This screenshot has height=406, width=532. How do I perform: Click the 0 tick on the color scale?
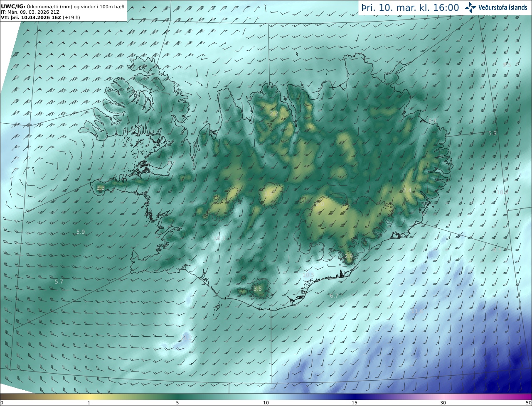point(2,403)
